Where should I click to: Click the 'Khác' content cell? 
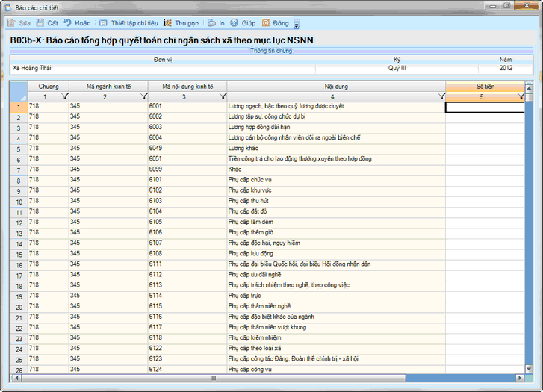pos(336,169)
